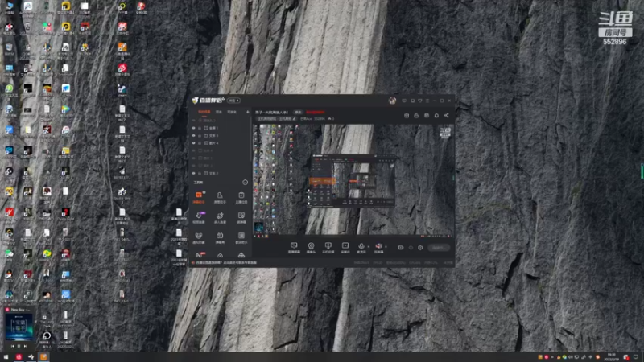Click the notice message in the status bar
The height and width of the screenshot is (362, 644).
[x=226, y=263]
